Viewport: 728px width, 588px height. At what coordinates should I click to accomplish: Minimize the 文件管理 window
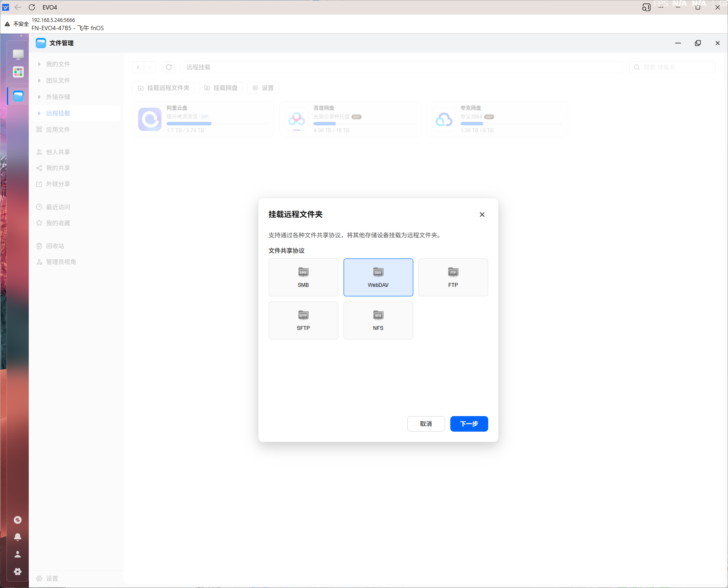(678, 43)
